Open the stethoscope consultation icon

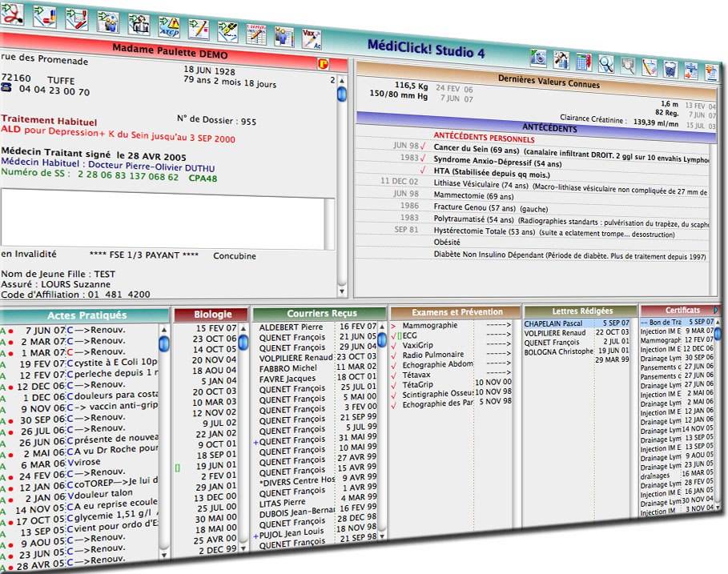coord(12,13)
